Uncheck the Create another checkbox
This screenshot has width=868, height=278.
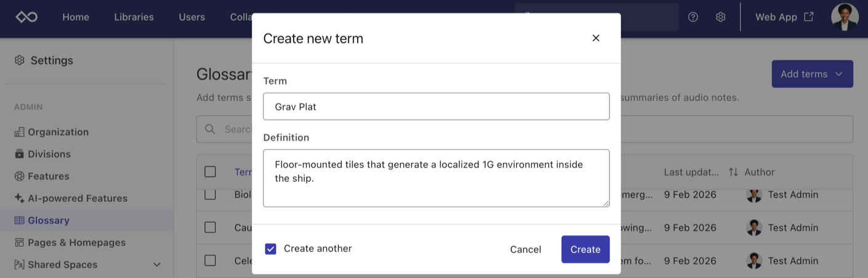click(270, 248)
